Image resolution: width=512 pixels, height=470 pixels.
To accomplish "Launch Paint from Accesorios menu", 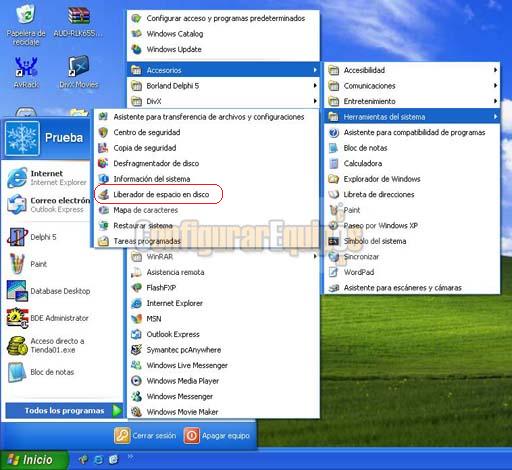I will [412, 210].
